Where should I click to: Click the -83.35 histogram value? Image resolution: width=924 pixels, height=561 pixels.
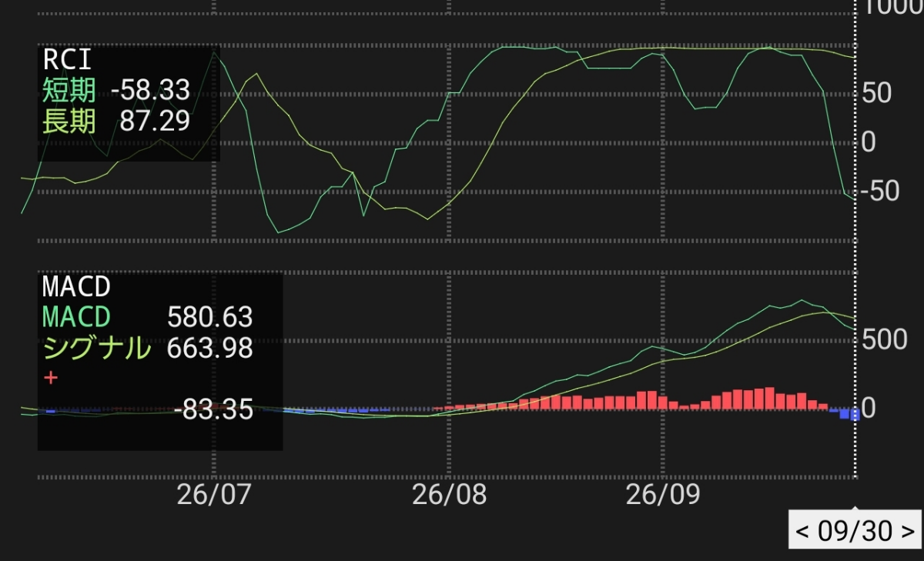pyautogui.click(x=214, y=410)
